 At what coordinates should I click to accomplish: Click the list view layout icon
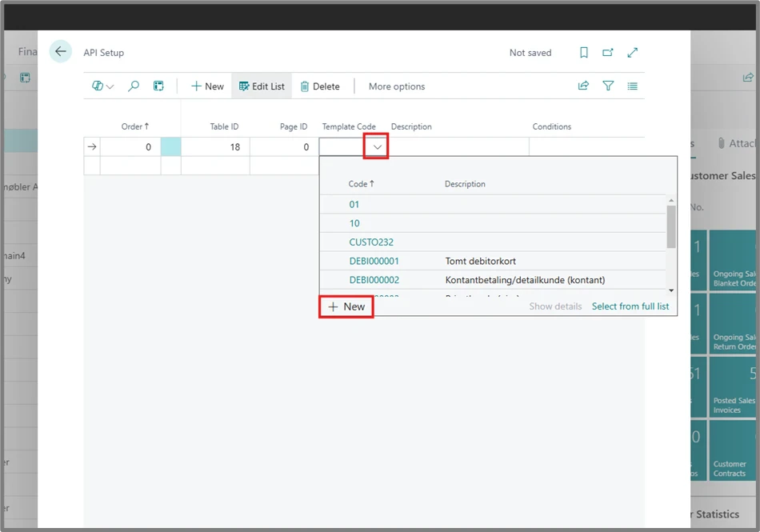(632, 86)
